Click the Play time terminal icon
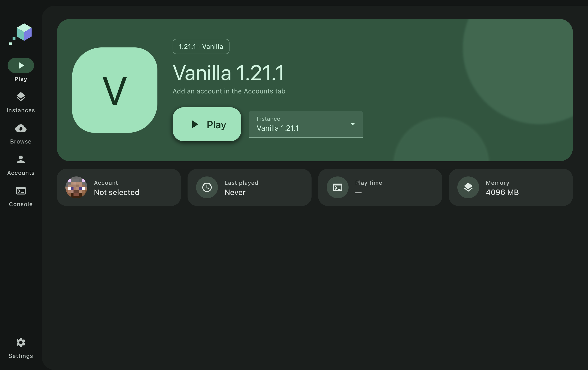The width and height of the screenshot is (588, 370). (x=337, y=187)
